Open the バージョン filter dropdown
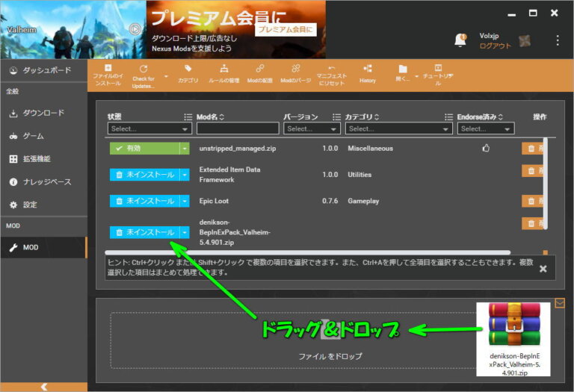This screenshot has height=392, width=574. [x=312, y=128]
